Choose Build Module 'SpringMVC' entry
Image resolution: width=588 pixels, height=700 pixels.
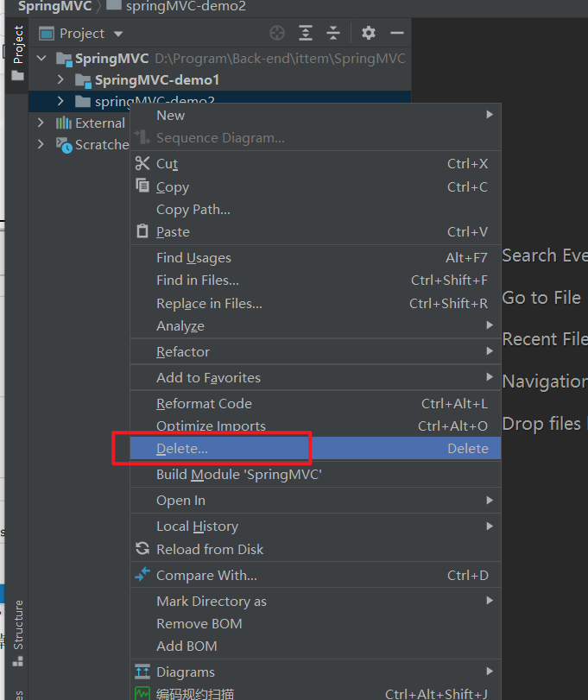pyautogui.click(x=315, y=474)
